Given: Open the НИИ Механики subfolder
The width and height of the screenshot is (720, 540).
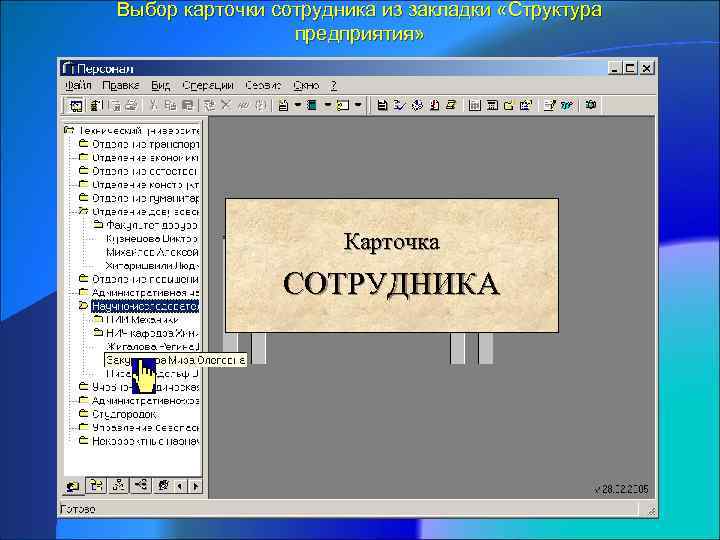Looking at the screenshot, I should point(142,320).
